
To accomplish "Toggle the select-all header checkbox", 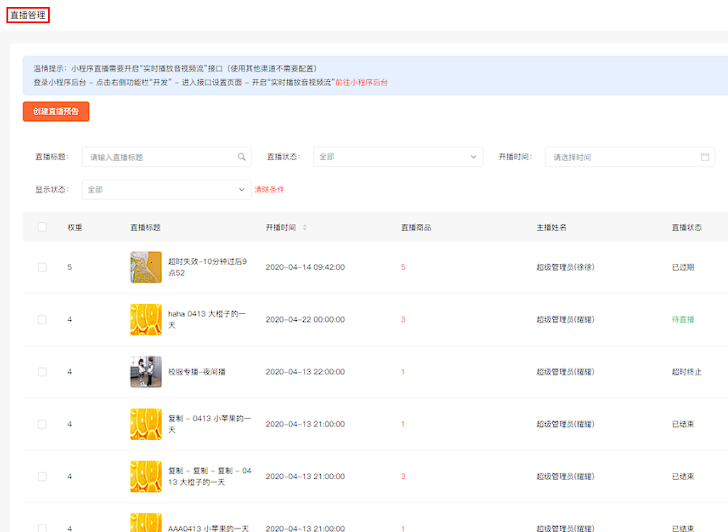I will pyautogui.click(x=42, y=227).
